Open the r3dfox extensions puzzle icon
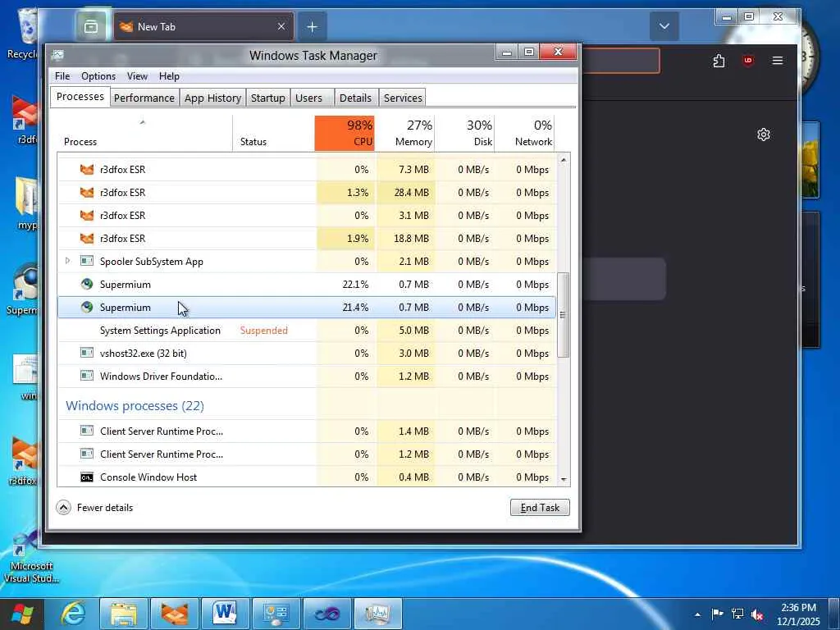 click(719, 61)
